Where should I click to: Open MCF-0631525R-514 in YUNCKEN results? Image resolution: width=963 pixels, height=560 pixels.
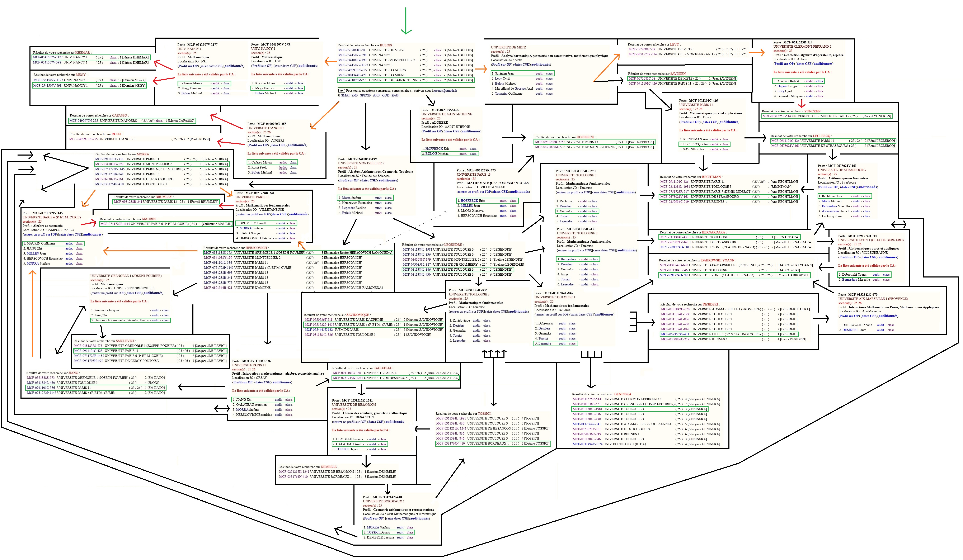tap(776, 116)
